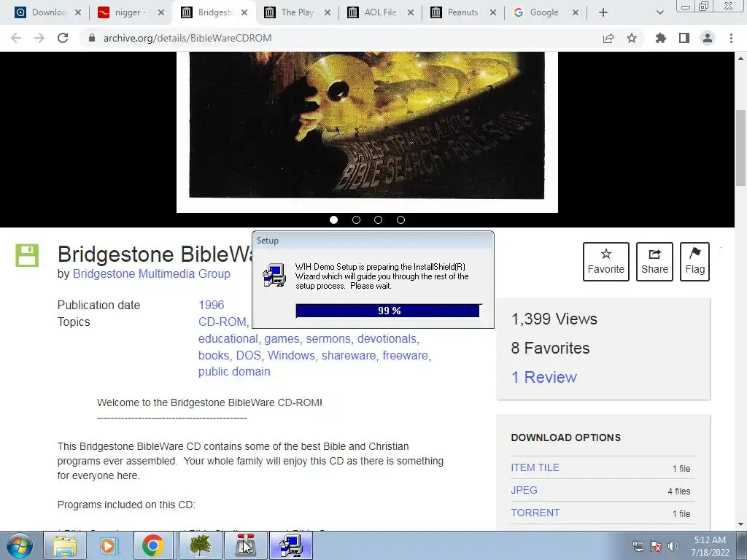Click the green floppy disk software icon

pos(27,255)
